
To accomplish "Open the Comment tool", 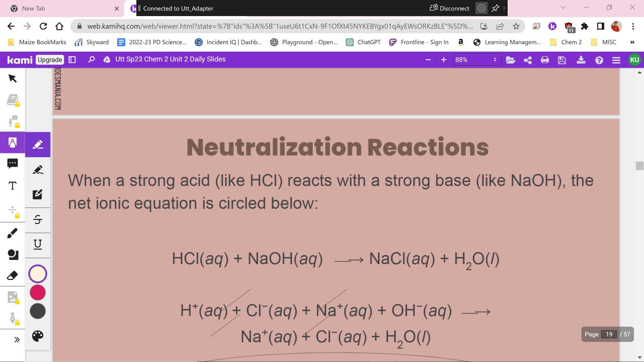I will [13, 163].
